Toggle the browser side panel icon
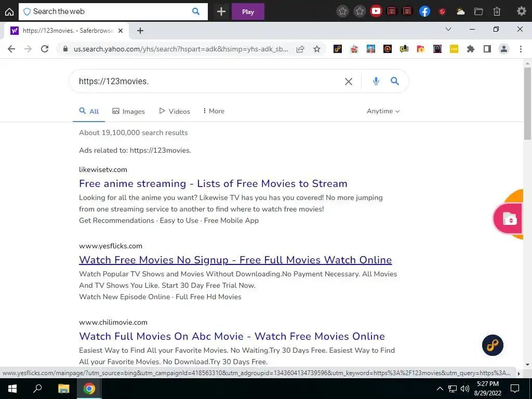532x399 pixels. pyautogui.click(x=487, y=49)
